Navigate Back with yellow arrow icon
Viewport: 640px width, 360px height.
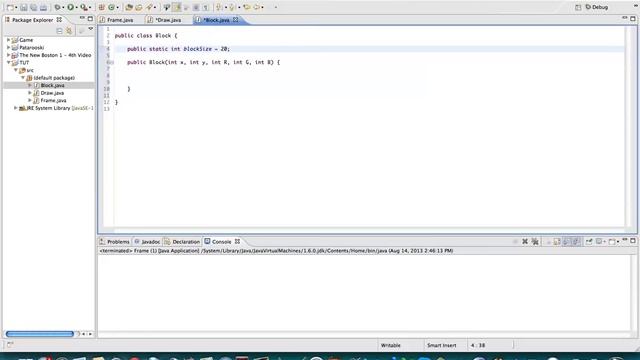coord(257,7)
